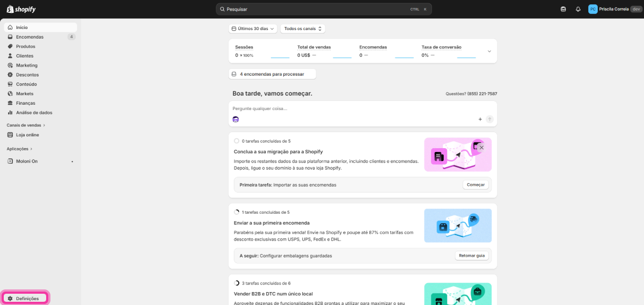Click Enviar a sua primeira encomenda heading
644x305 pixels.
tap(272, 223)
